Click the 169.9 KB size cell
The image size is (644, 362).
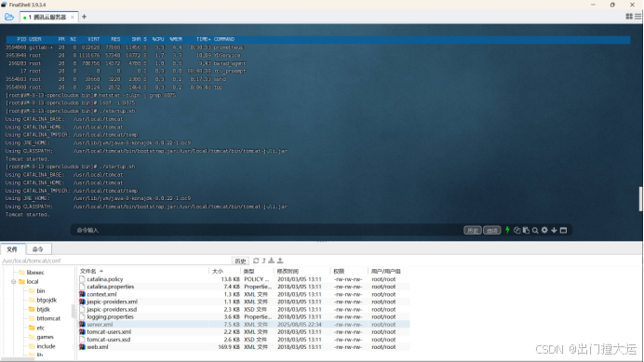pos(229,347)
